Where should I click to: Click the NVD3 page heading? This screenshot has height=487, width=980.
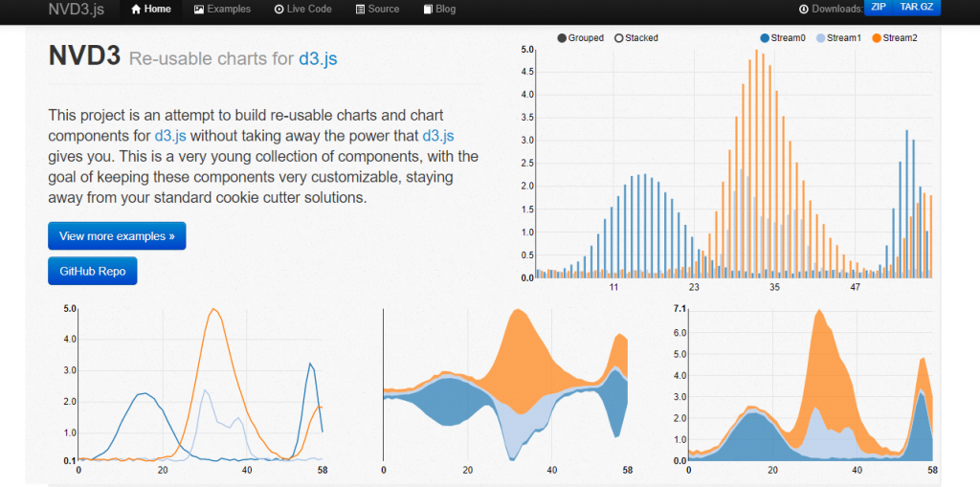[84, 56]
